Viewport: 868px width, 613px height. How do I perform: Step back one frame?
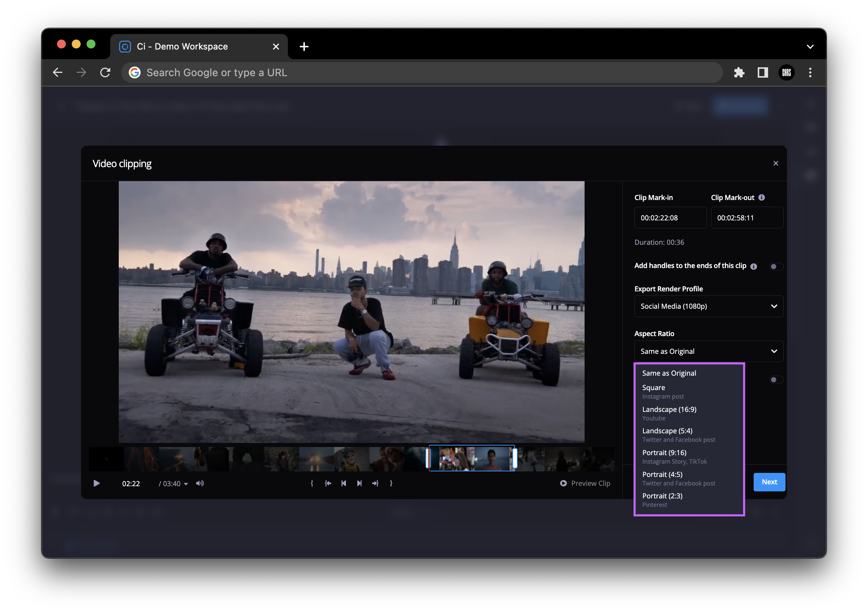(x=344, y=483)
